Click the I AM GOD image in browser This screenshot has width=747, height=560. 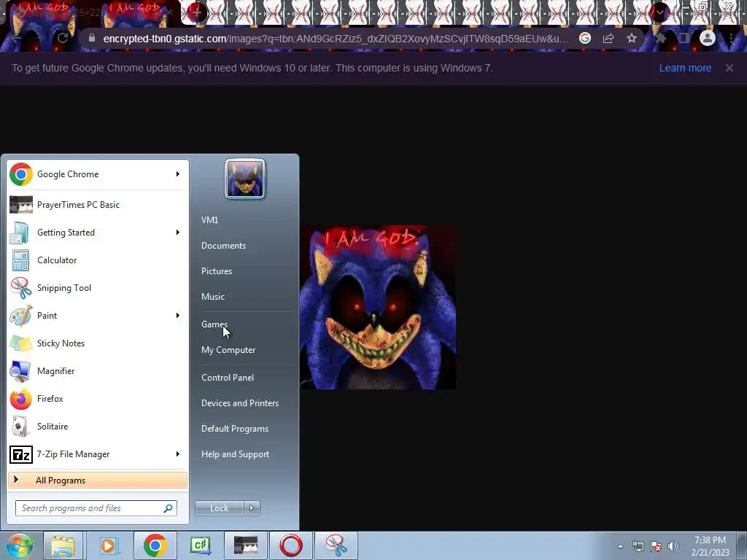(x=377, y=308)
